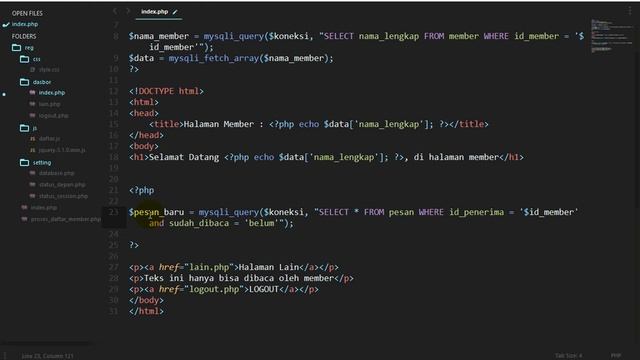Open status_session.php in the sidebar
This screenshot has height=360, width=640.
coord(63,196)
